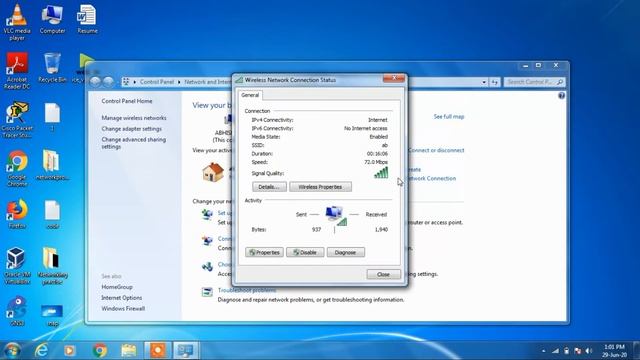The height and width of the screenshot is (360, 640).
Task: Open Windows Media Player taskbar icon
Action: 70,350
